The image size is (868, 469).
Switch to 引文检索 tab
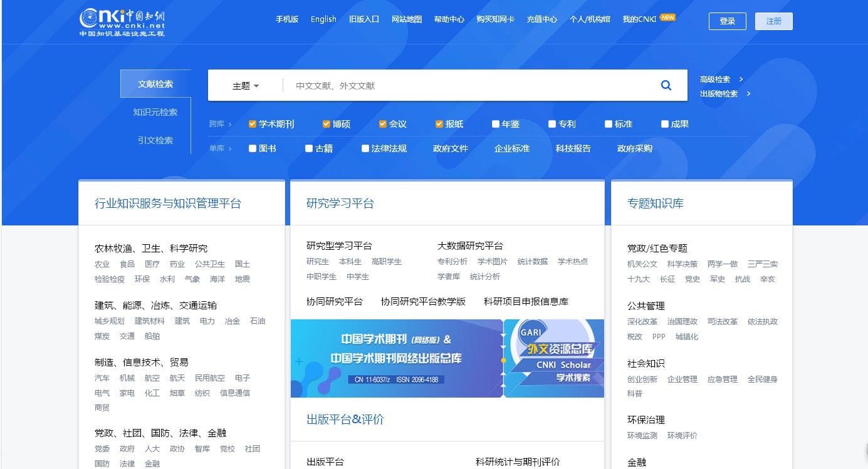(x=155, y=140)
